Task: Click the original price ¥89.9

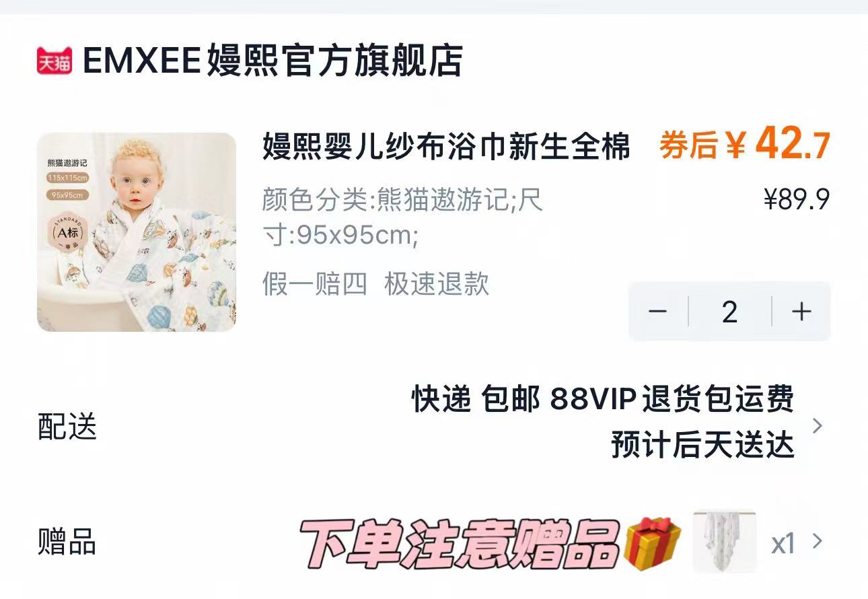Action: [x=797, y=199]
